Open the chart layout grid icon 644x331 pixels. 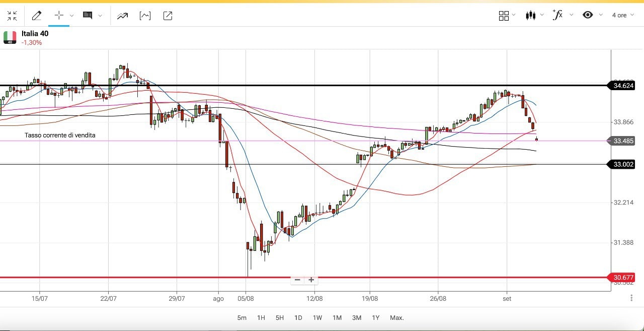tap(504, 16)
